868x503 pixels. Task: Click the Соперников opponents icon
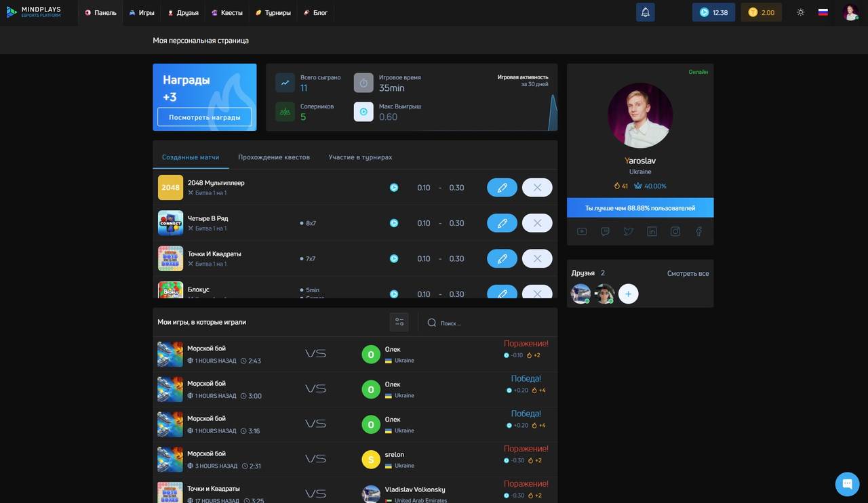285,111
